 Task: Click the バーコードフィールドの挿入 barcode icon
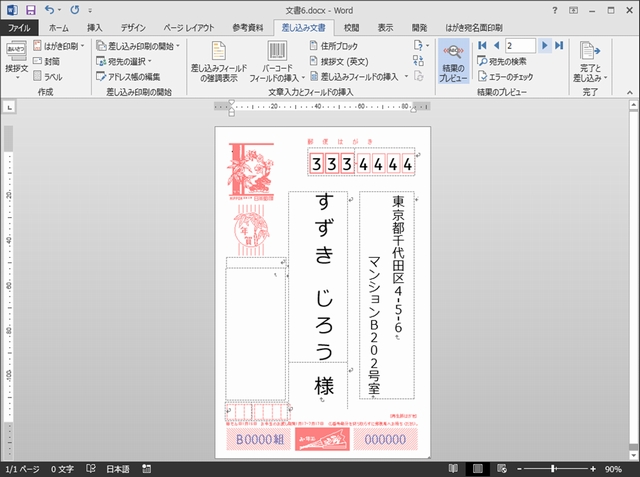277,51
